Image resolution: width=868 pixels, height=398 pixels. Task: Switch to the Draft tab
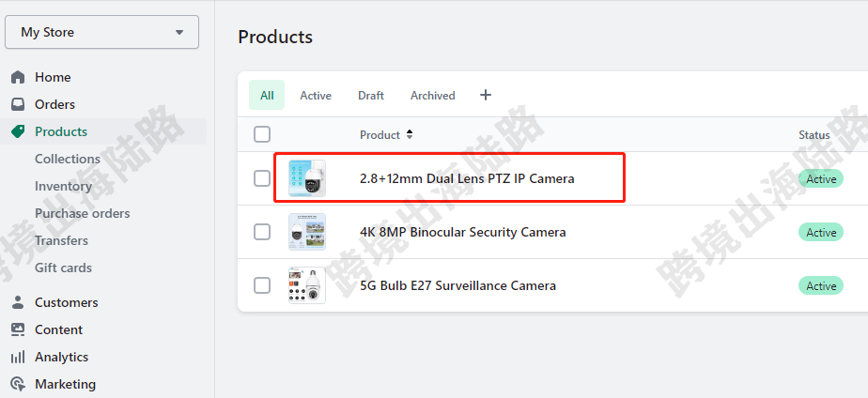(371, 95)
